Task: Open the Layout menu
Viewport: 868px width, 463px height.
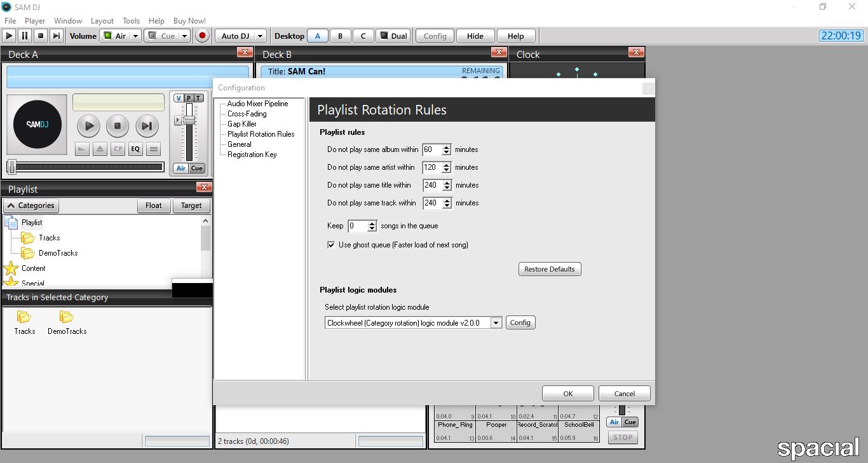Action: [102, 21]
